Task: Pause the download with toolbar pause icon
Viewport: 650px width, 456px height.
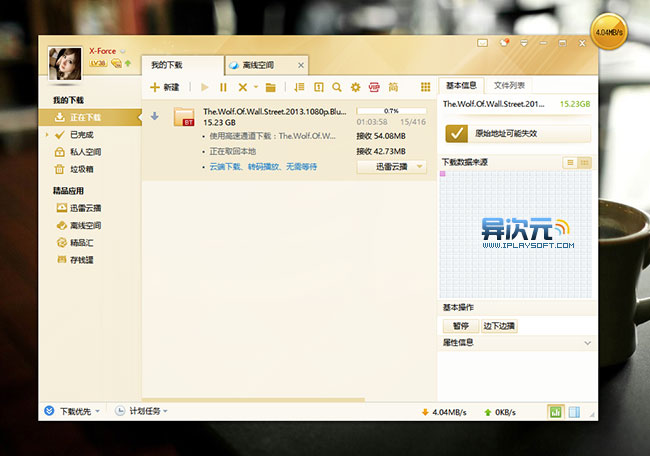Action: click(x=223, y=87)
